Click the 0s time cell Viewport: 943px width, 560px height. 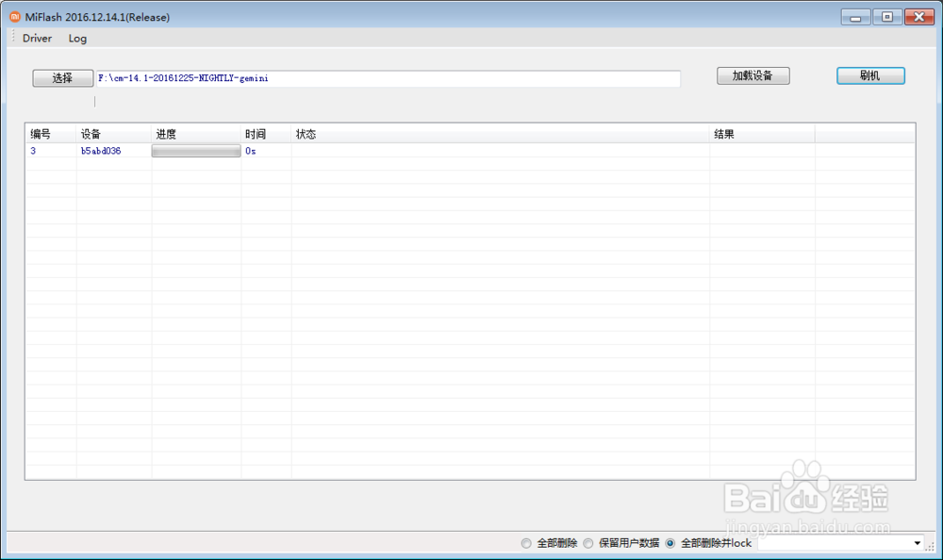click(x=266, y=151)
